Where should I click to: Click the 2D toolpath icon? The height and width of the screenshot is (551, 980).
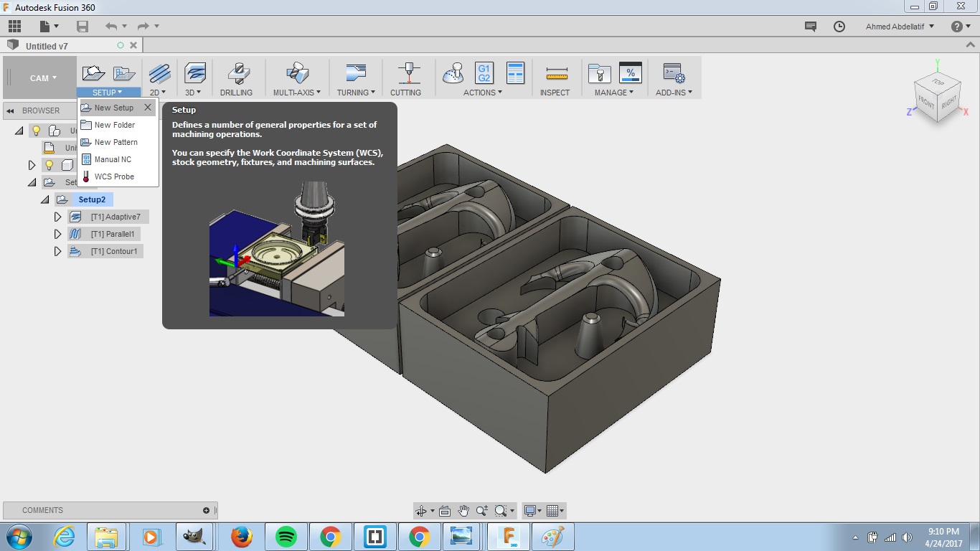[x=159, y=73]
